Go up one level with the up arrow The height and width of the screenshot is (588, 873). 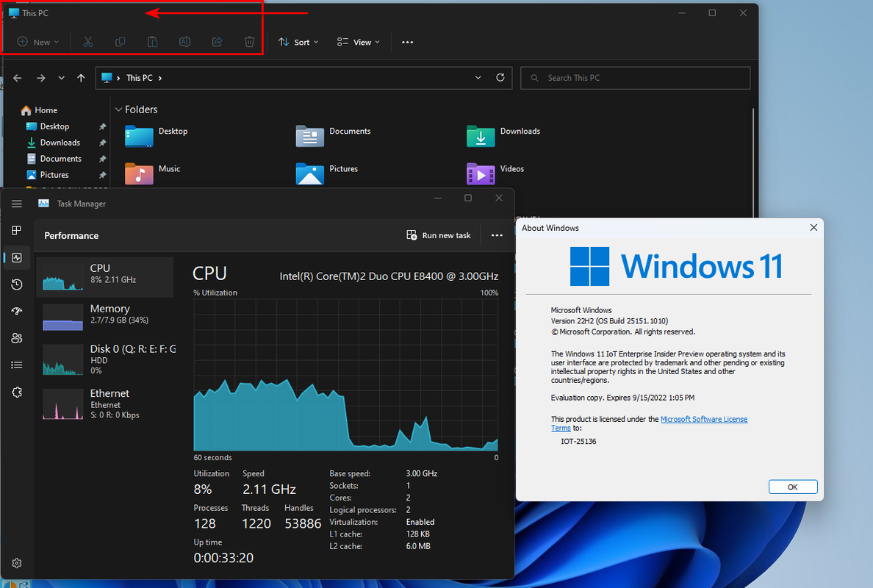[x=82, y=78]
